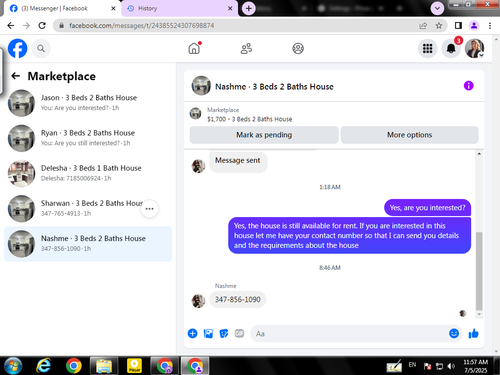Bookmark this page with star icon
Image resolution: width=500 pixels, height=375 pixels.
[439, 26]
